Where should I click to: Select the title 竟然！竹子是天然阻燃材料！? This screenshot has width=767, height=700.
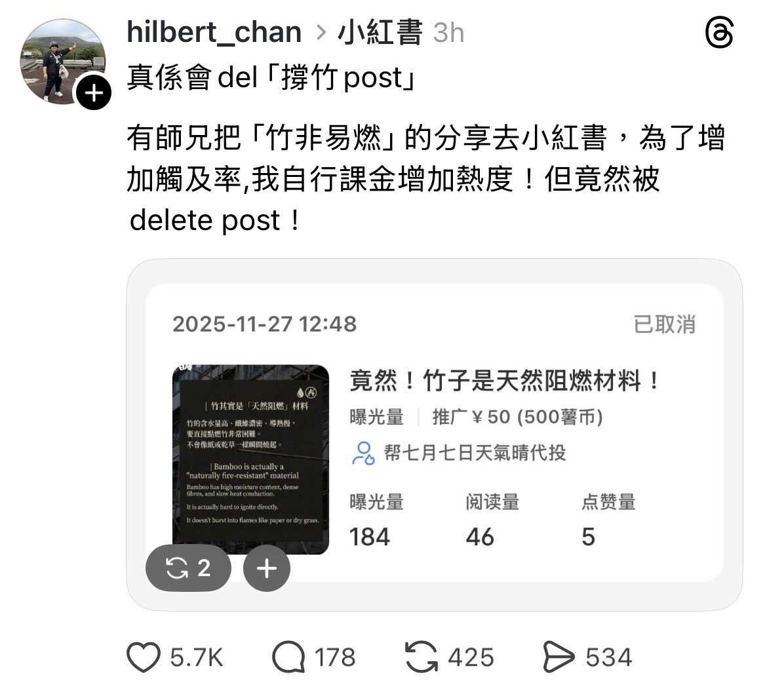pyautogui.click(x=505, y=381)
